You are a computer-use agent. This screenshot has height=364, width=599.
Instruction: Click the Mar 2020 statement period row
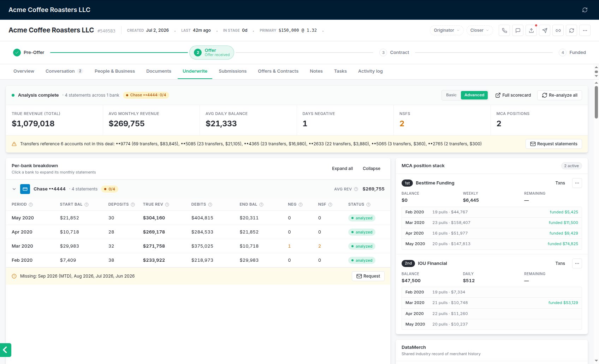coord(198,246)
